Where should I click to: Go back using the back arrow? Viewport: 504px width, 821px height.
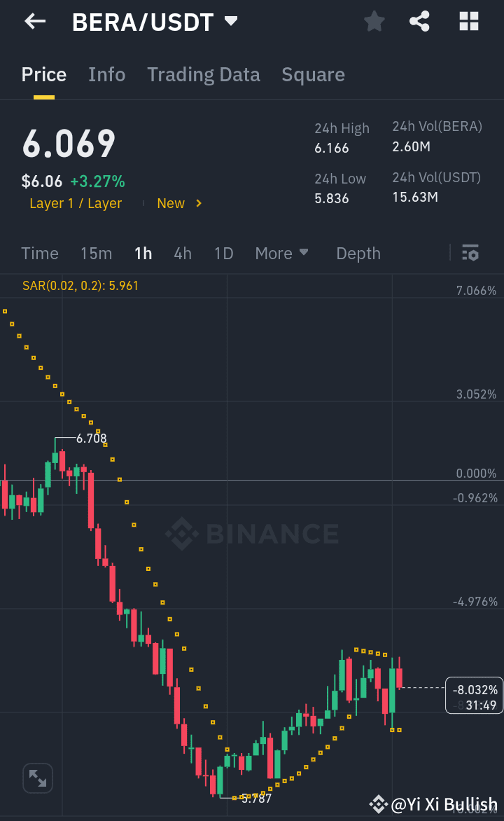click(34, 21)
